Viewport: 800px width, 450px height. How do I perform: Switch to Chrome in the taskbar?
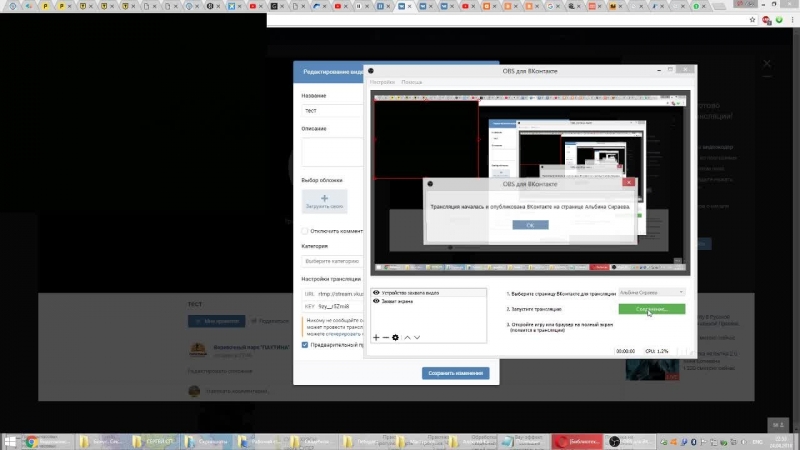pyautogui.click(x=47, y=442)
